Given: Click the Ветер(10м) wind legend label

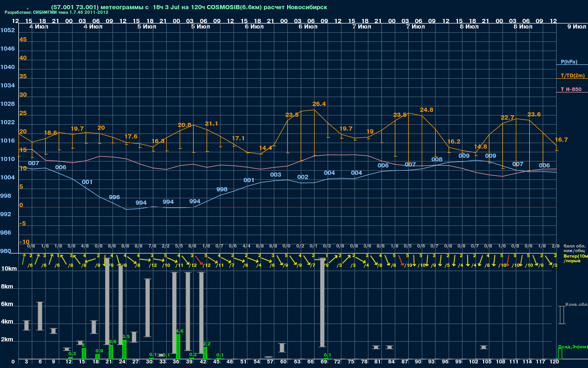Looking at the screenshot, I should click(x=575, y=255).
